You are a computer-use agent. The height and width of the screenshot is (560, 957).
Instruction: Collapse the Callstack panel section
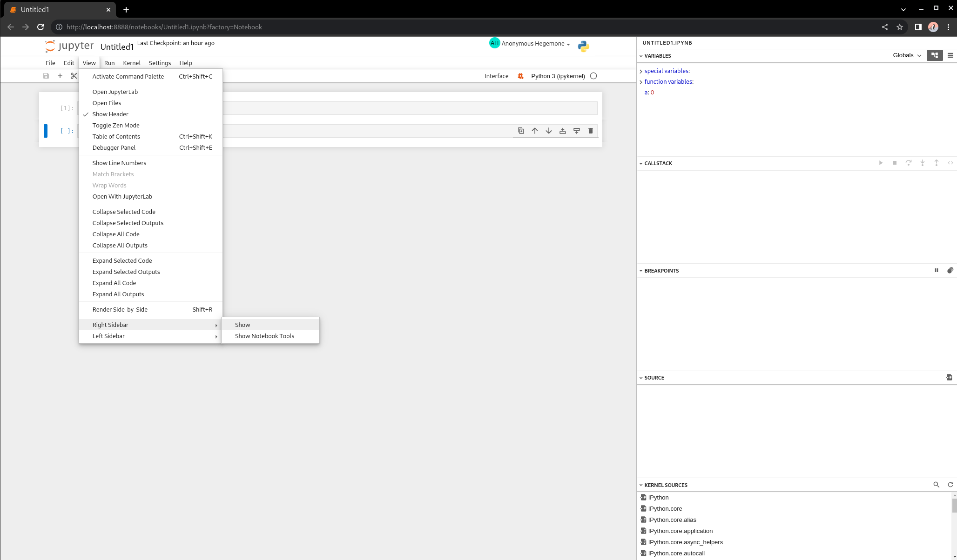coord(641,163)
